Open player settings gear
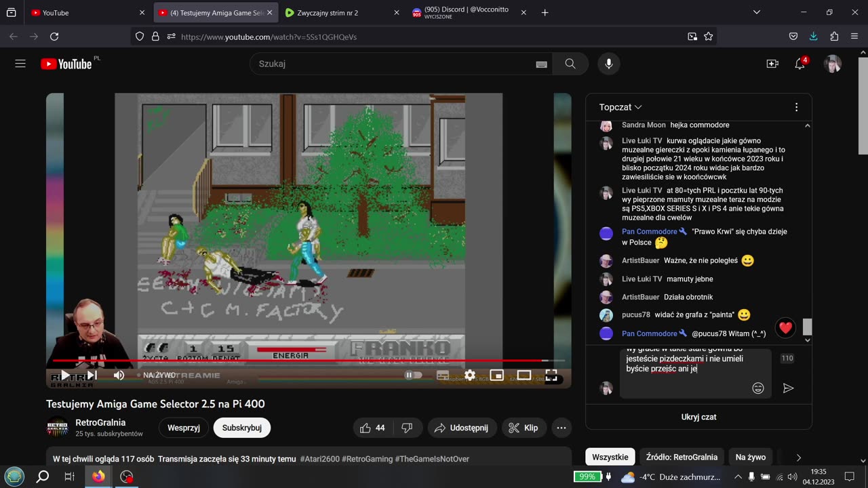 coord(470,375)
